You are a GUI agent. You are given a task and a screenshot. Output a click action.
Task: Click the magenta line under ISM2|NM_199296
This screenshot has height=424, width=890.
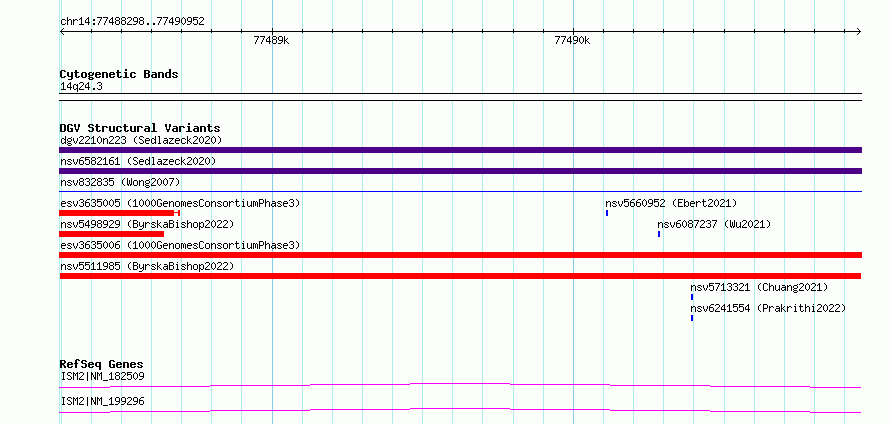[460, 411]
